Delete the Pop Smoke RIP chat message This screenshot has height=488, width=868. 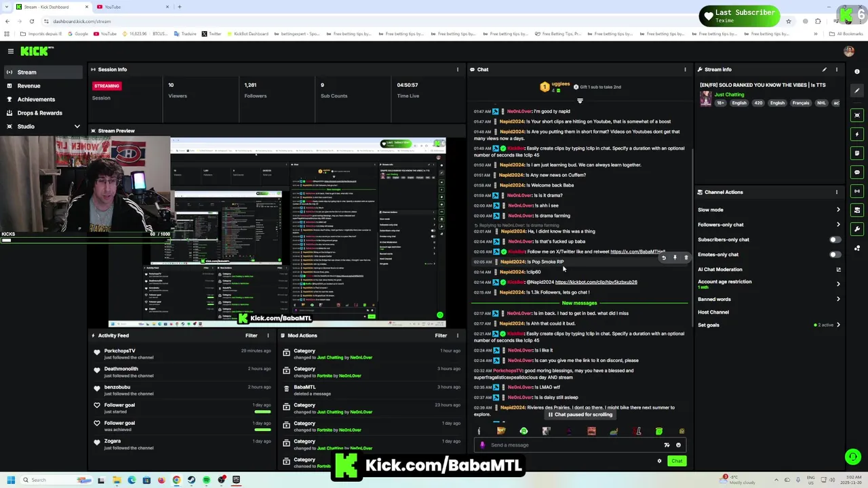point(686,258)
